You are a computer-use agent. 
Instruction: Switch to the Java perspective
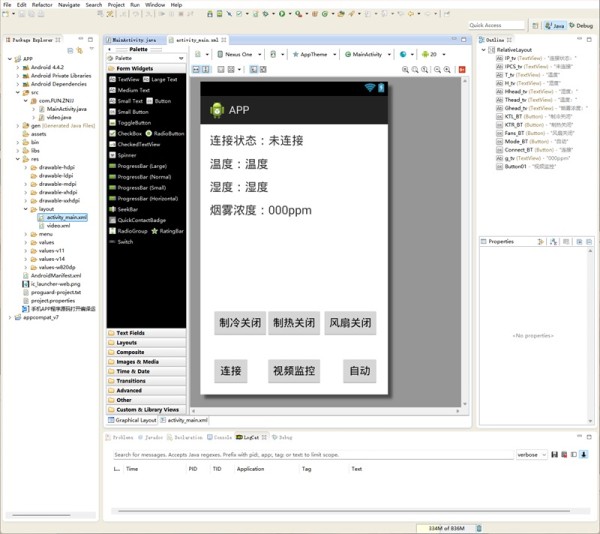[555, 26]
